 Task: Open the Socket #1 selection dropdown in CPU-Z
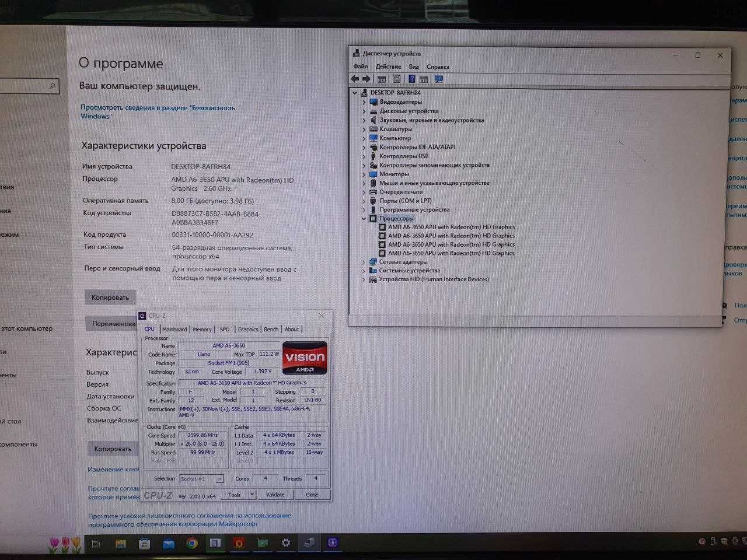click(219, 479)
